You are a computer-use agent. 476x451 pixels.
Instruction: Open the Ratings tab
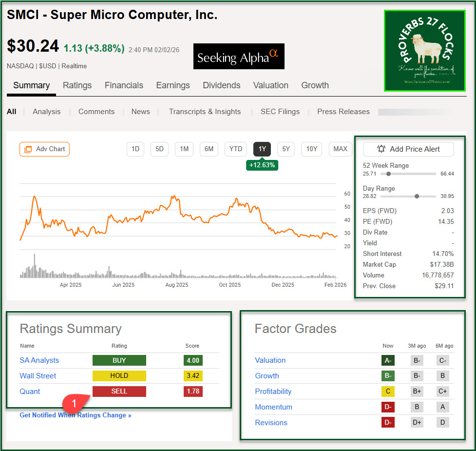point(77,85)
